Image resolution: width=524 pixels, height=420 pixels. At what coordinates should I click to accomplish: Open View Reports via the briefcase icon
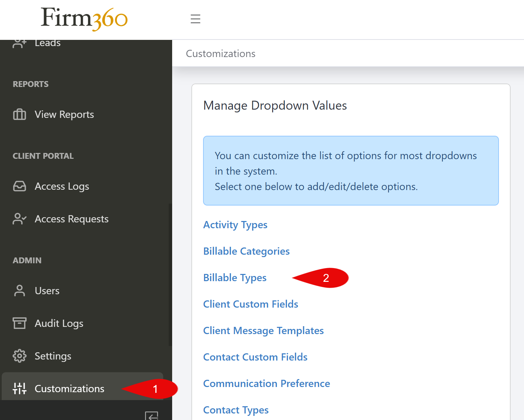[x=20, y=114]
